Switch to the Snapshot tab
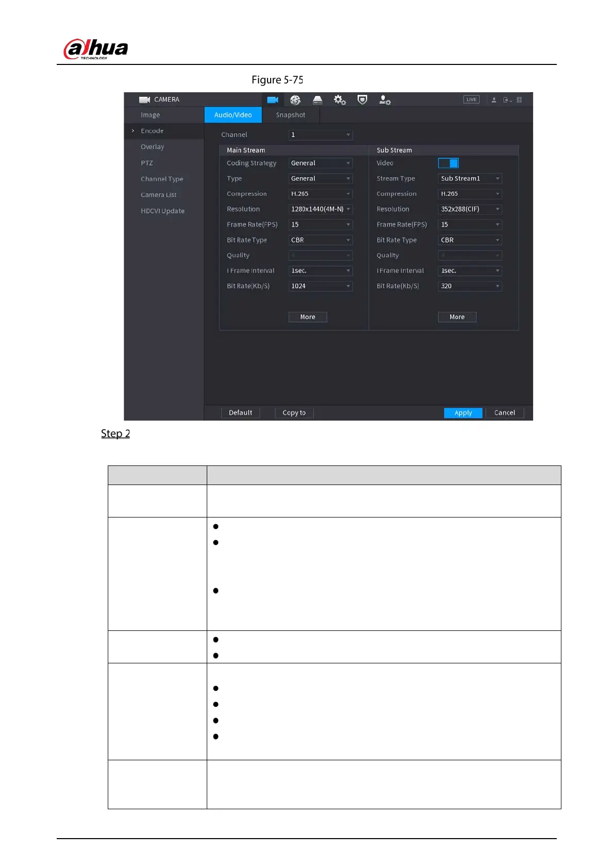The image size is (614, 868). pyautogui.click(x=291, y=115)
